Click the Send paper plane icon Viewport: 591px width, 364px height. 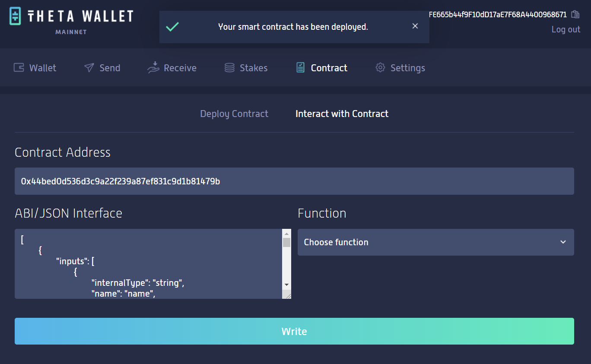tap(89, 68)
